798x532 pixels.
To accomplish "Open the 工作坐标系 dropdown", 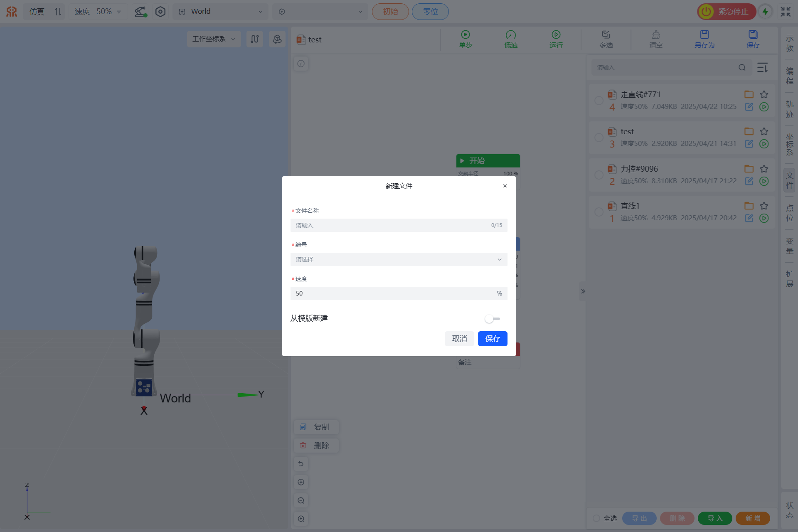I will tap(214, 39).
